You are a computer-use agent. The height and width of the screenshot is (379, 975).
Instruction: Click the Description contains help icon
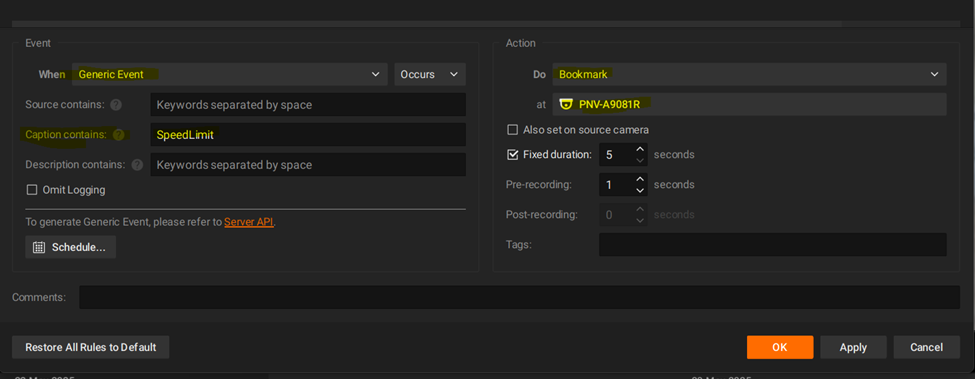click(137, 165)
